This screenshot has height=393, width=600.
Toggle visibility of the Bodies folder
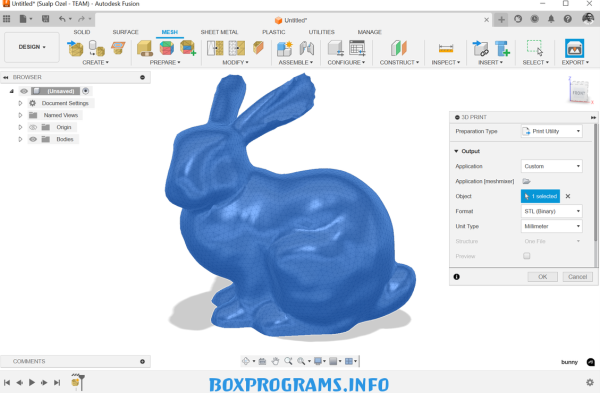point(33,139)
